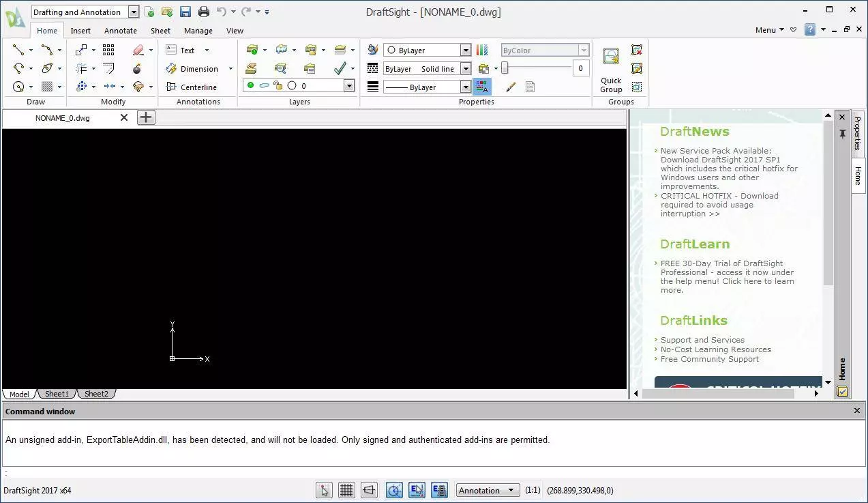This screenshot has width=868, height=503.
Task: Toggle ESnap entity snap button
Action: [417, 490]
